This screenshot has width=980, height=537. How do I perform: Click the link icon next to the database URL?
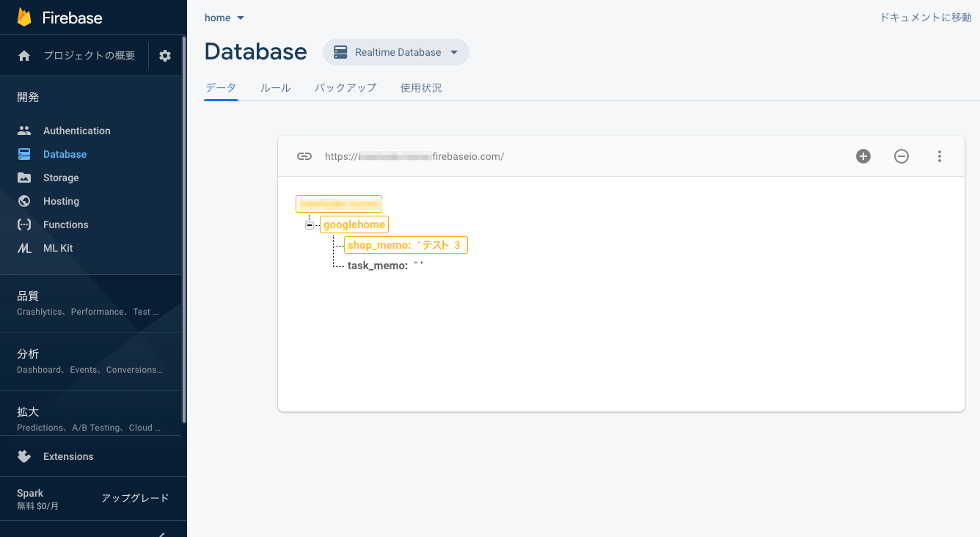coord(304,156)
